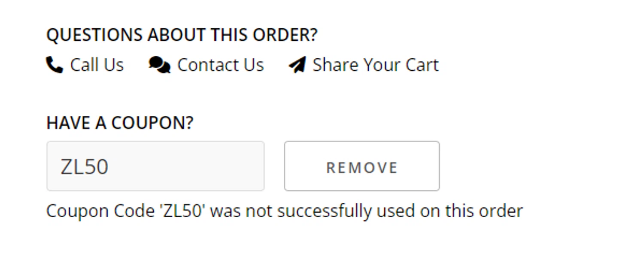
Task: Click the word 'Call' beside the phone icon
Action: (x=83, y=65)
